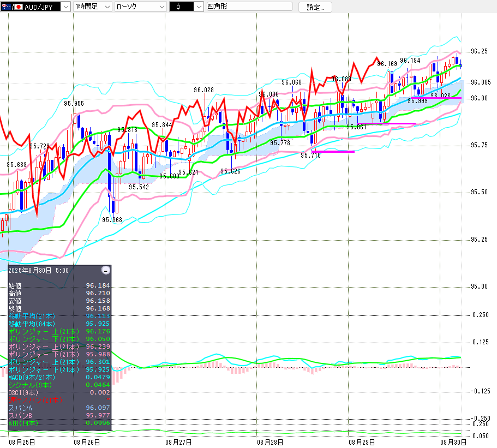Click the 96.085 price axis label
The image size is (497, 448).
(x=481, y=82)
